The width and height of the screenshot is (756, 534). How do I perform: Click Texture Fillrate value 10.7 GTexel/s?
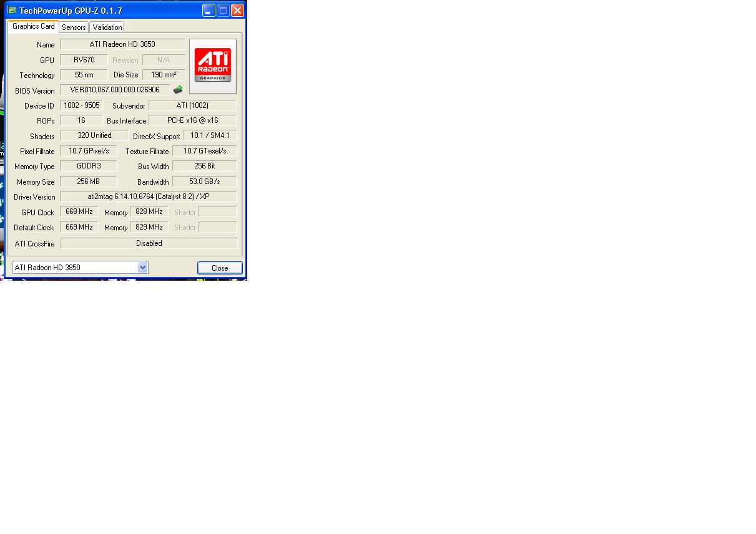[205, 151]
